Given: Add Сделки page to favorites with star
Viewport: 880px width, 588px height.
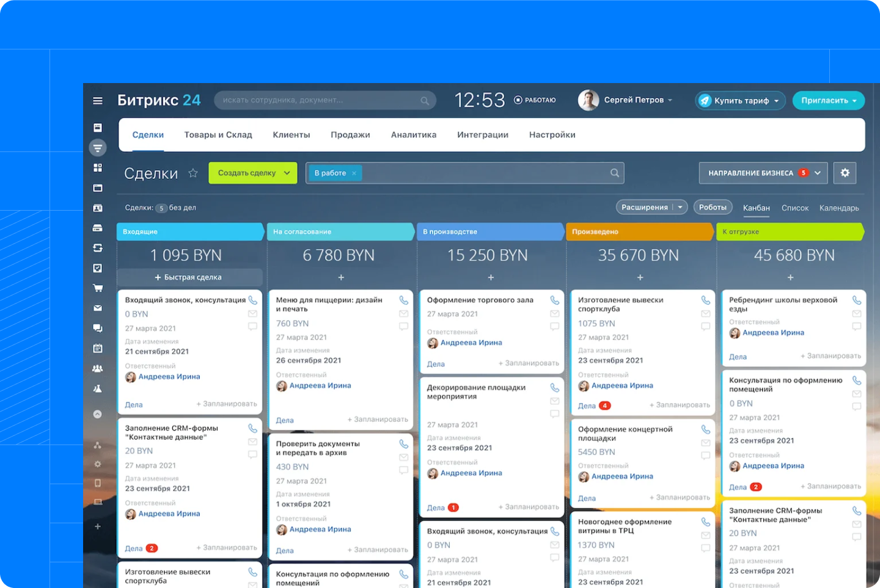Looking at the screenshot, I should 193,173.
